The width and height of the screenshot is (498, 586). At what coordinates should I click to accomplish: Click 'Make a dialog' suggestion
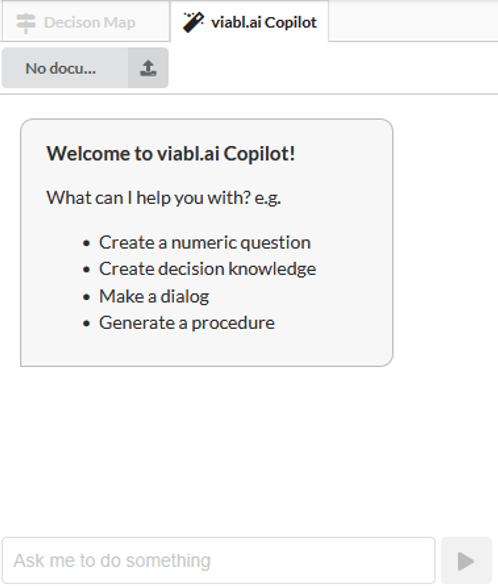154,296
